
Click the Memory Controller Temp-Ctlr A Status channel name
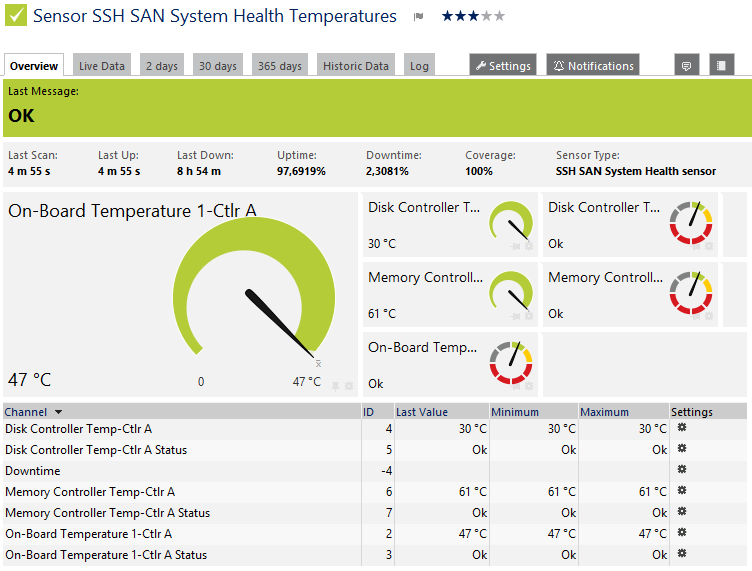(x=107, y=513)
